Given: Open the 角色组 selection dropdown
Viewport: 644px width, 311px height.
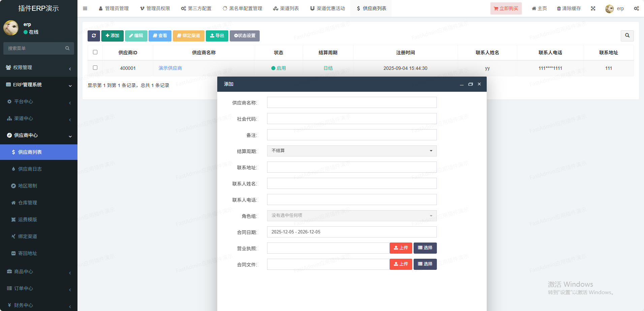Looking at the screenshot, I should point(352,216).
